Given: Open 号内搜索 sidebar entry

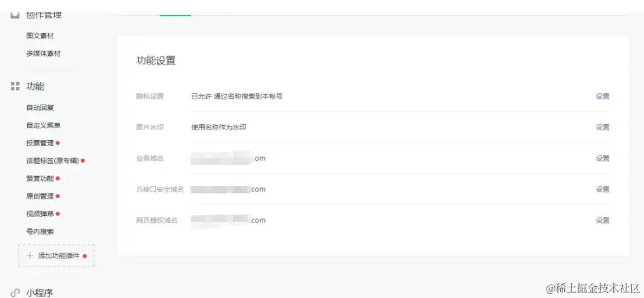Looking at the screenshot, I should click(x=40, y=231).
